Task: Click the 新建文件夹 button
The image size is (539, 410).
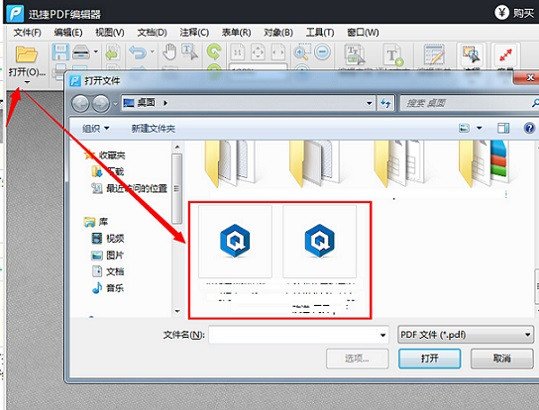Action: coord(153,129)
